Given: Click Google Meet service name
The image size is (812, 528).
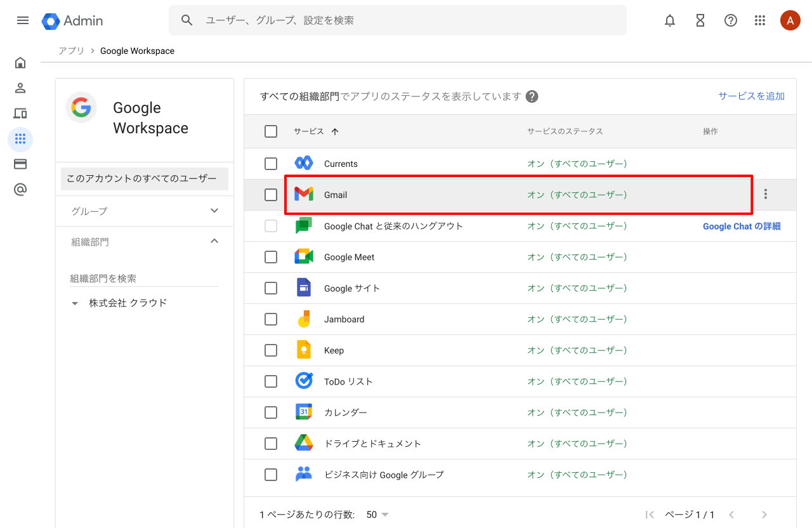Looking at the screenshot, I should click(x=349, y=257).
